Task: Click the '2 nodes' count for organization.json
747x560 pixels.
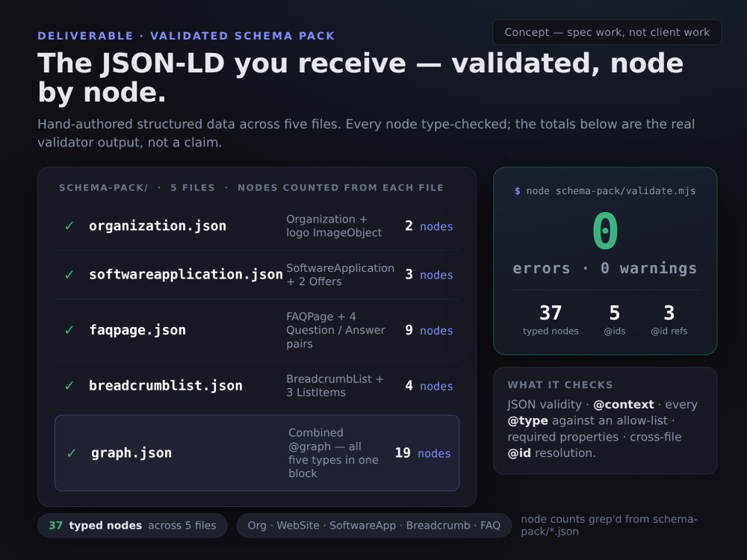Action: (429, 226)
